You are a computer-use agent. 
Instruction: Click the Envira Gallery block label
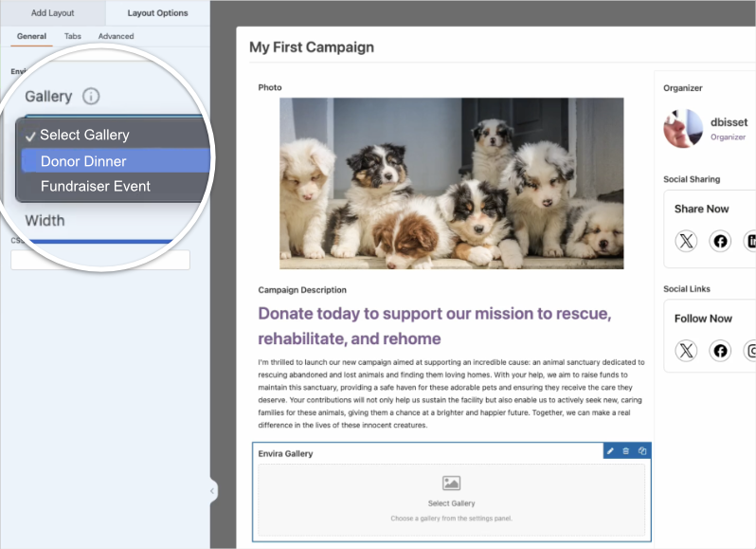tap(285, 453)
